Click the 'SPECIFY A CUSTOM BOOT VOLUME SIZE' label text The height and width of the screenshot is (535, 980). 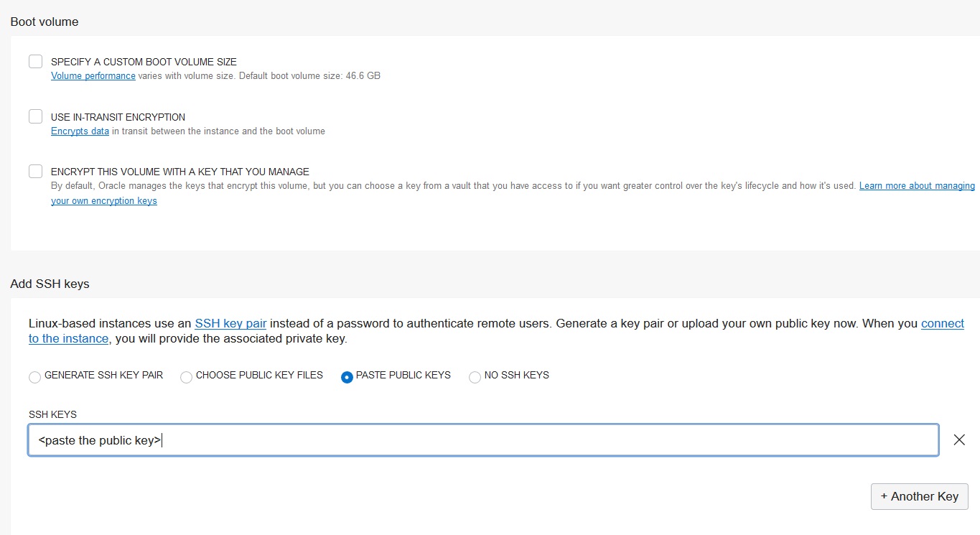(144, 62)
